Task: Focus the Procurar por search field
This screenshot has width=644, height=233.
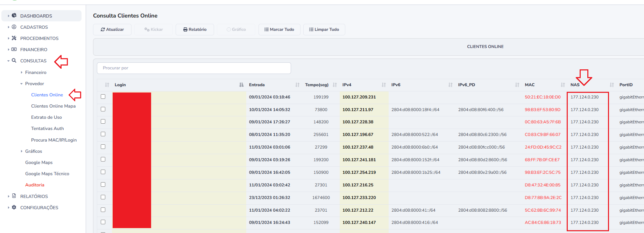Action: click(194, 68)
